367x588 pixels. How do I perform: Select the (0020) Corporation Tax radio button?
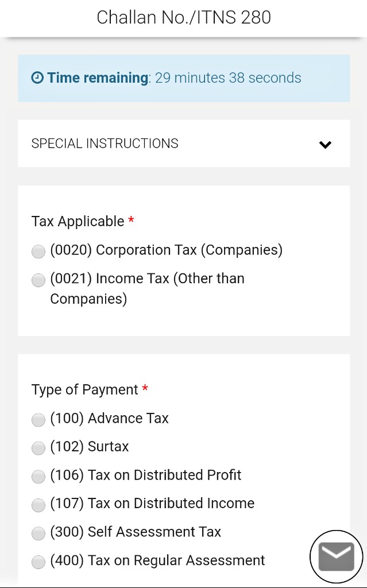tap(38, 252)
